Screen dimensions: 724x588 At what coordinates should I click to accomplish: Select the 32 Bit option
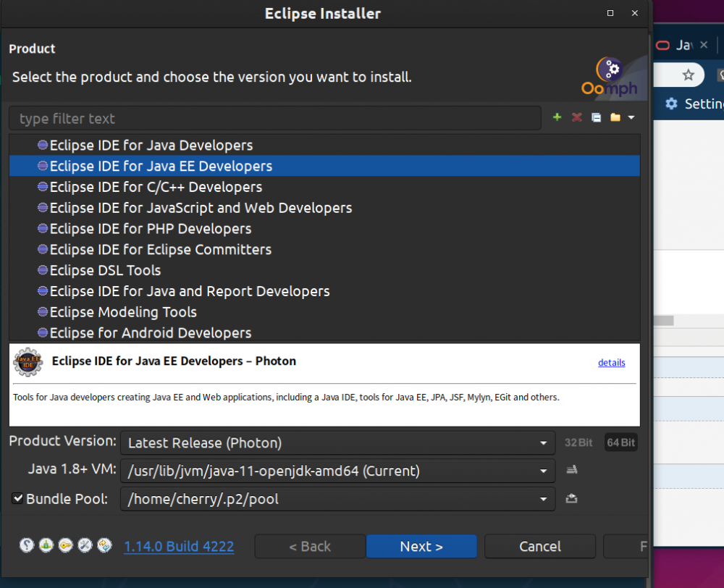[x=578, y=442]
